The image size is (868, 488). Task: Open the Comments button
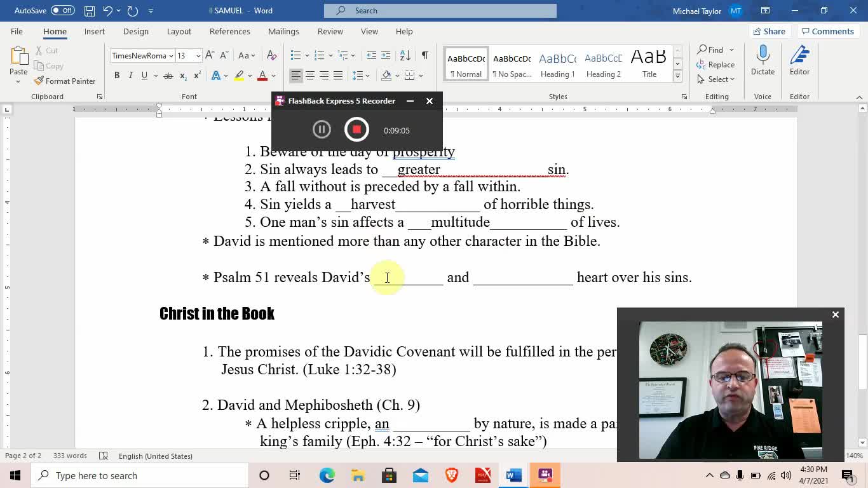(827, 31)
